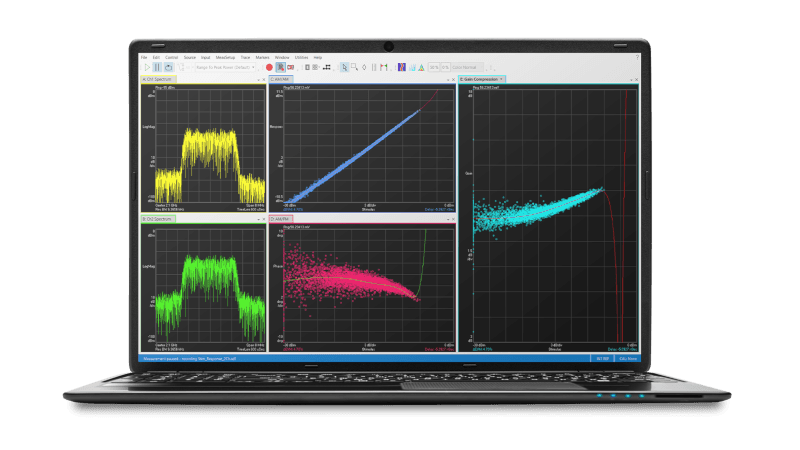Select the D: AM/PM trace tab
Image resolution: width=800 pixels, height=450 pixels.
(x=287, y=217)
